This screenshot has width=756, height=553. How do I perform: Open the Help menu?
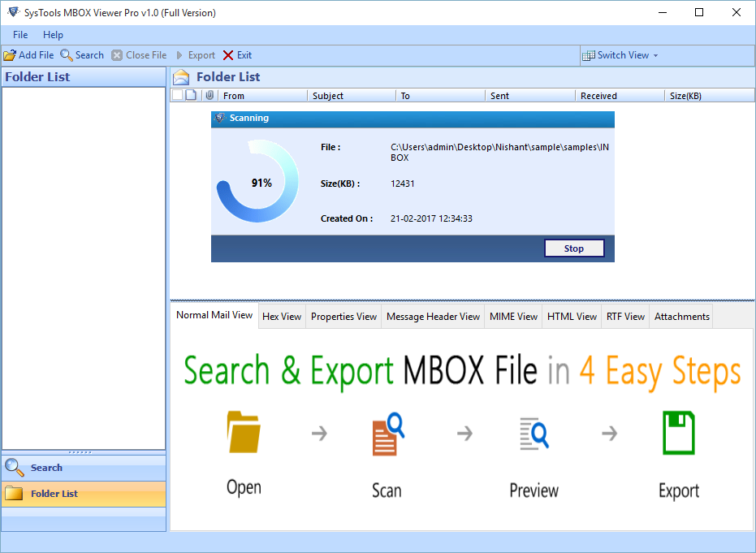(53, 35)
